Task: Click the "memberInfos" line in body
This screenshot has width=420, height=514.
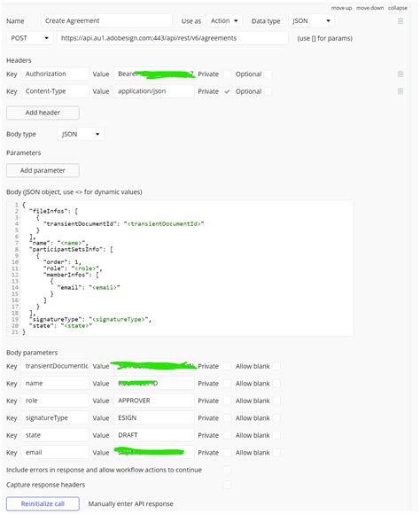Action: click(x=71, y=275)
